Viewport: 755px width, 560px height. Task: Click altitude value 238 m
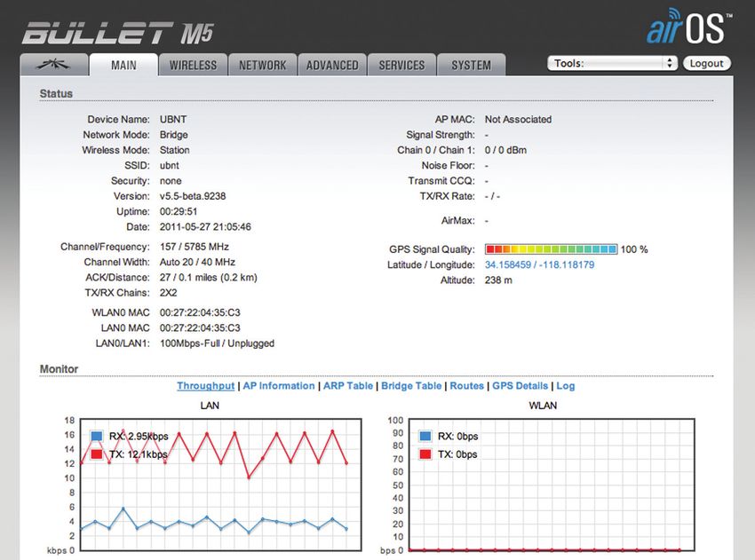coord(498,280)
